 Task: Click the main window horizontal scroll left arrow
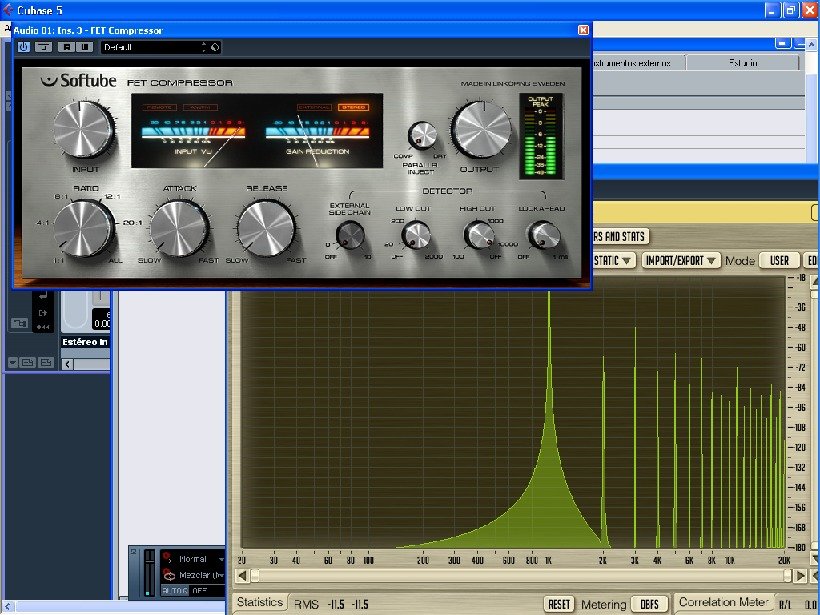click(8, 607)
